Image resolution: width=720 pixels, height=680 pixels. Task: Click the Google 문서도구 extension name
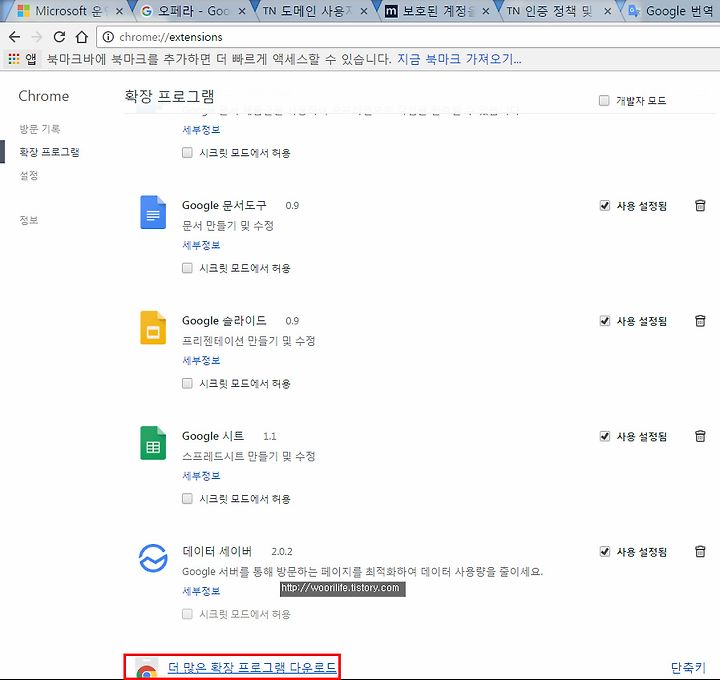(x=224, y=205)
